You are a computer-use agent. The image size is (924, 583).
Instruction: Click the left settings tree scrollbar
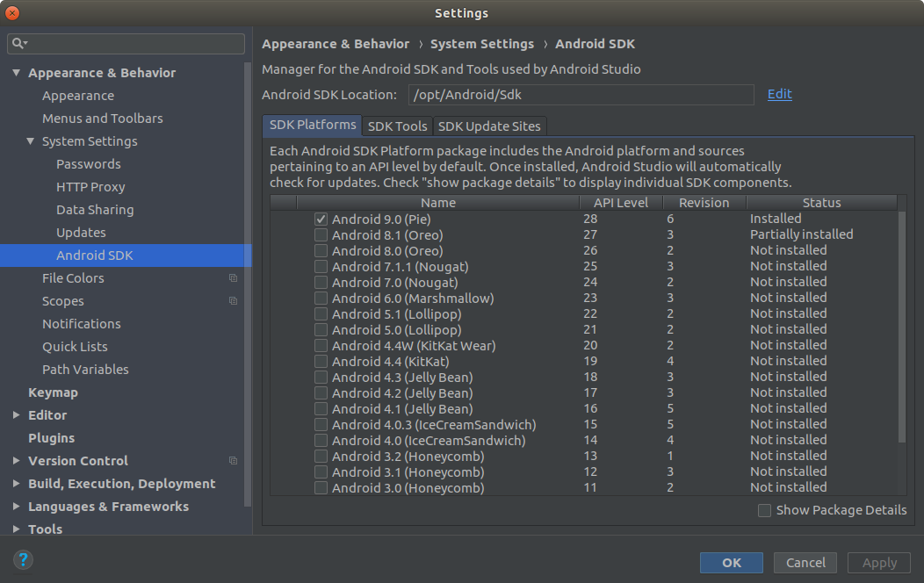(x=248, y=284)
